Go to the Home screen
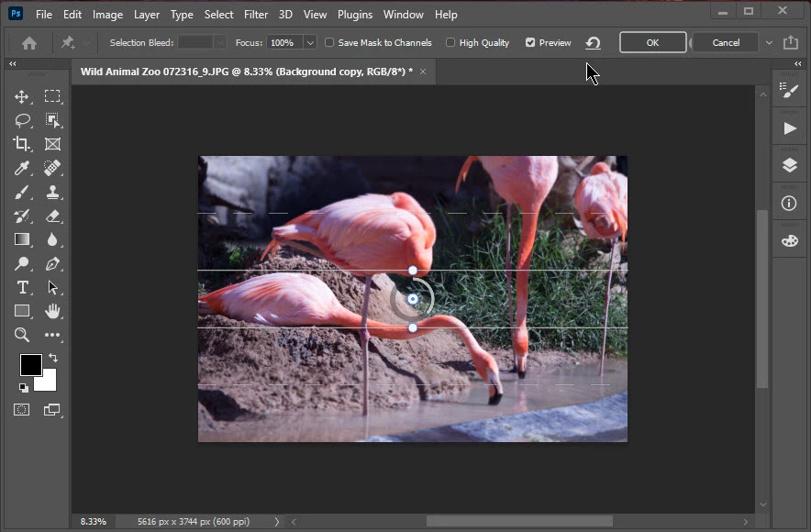Viewport: 811px width, 532px height. point(29,43)
